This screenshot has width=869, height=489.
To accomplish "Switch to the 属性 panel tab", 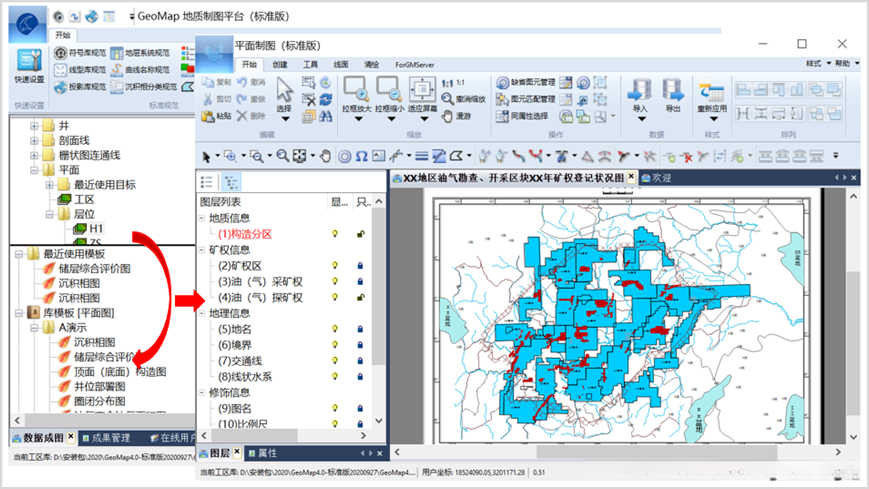I will point(263,453).
